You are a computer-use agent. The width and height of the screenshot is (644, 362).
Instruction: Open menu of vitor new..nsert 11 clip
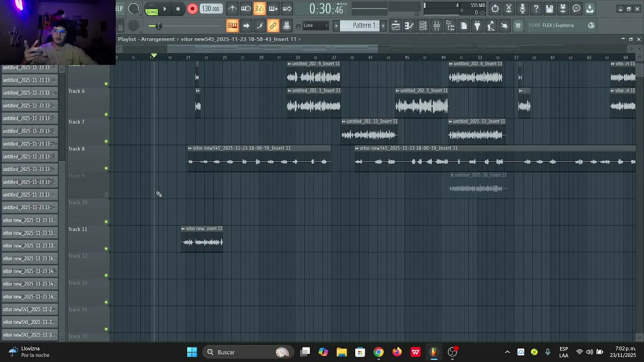183,229
